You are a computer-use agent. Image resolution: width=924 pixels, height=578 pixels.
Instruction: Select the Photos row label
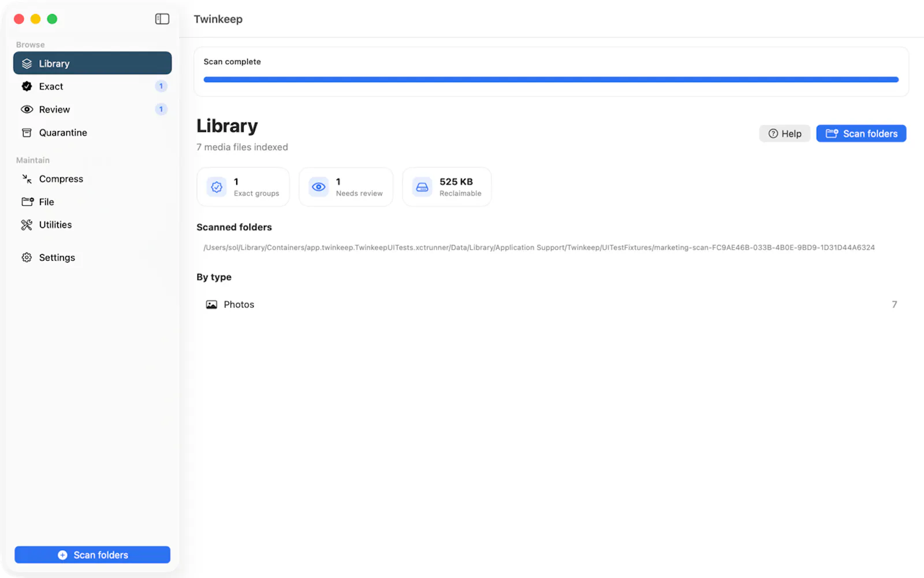pos(239,305)
